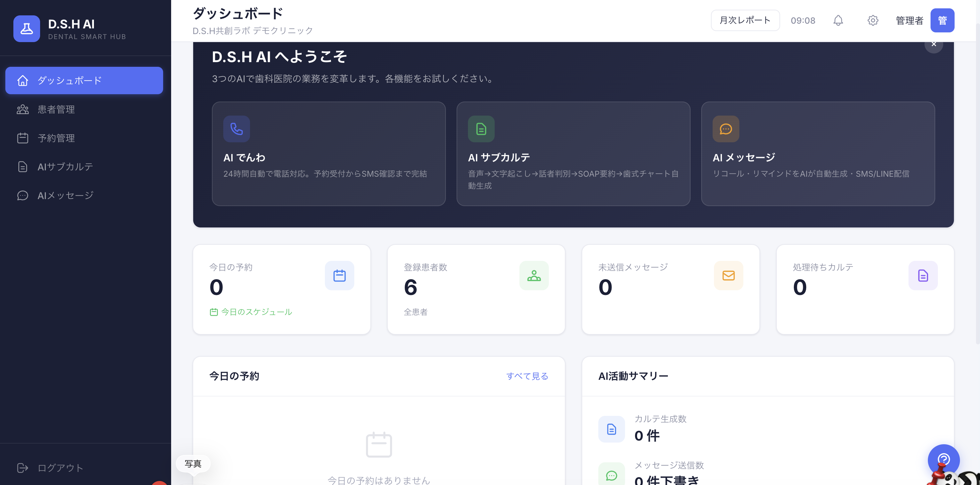This screenshot has height=485, width=980.
Task: Open the settings gear icon
Action: tap(873, 20)
